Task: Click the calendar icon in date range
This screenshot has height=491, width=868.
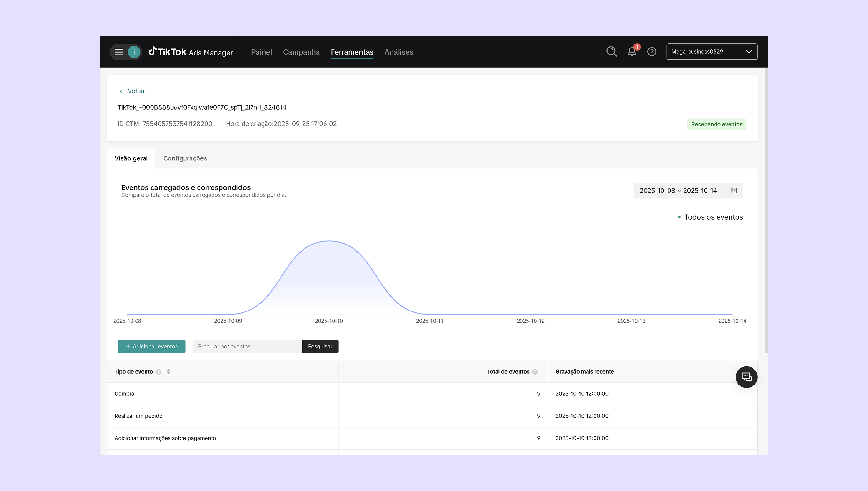Action: click(x=734, y=191)
